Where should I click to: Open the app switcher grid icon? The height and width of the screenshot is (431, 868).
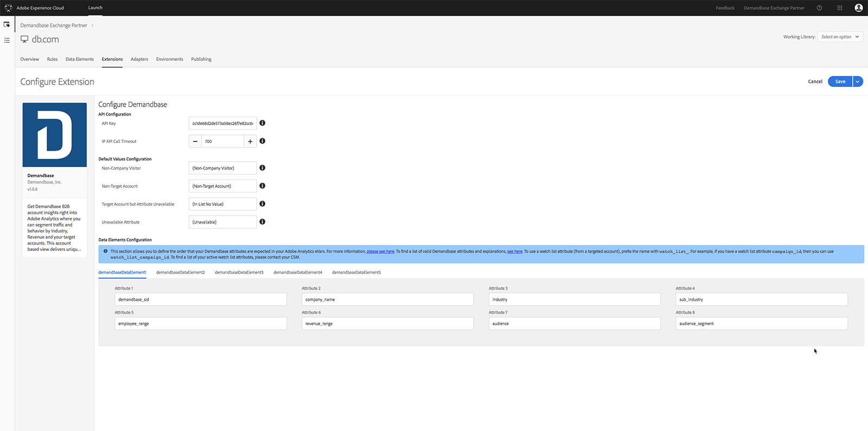(x=839, y=8)
